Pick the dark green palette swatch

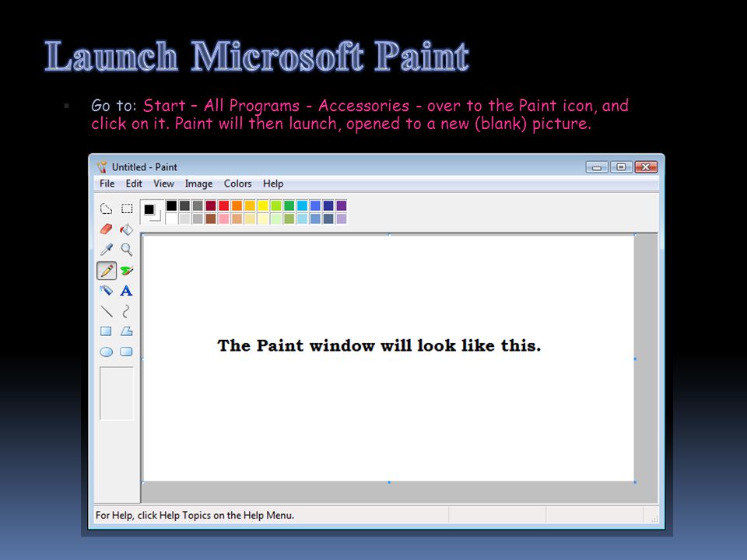click(x=289, y=205)
